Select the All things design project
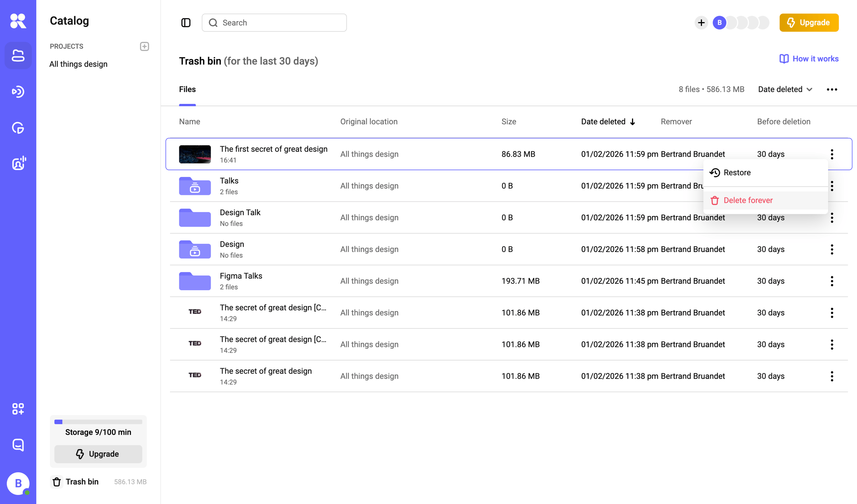The width and height of the screenshot is (857, 504). pos(78,64)
